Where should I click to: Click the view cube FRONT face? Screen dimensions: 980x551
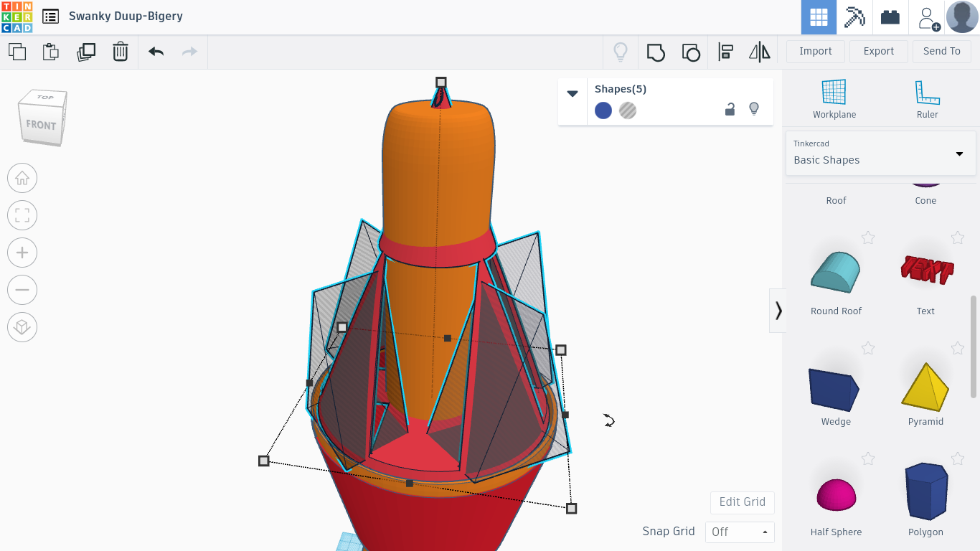tap(41, 125)
